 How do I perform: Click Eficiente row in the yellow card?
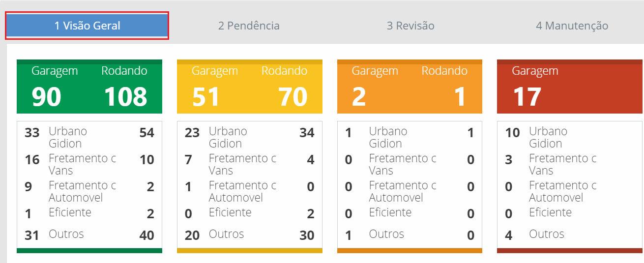230,213
